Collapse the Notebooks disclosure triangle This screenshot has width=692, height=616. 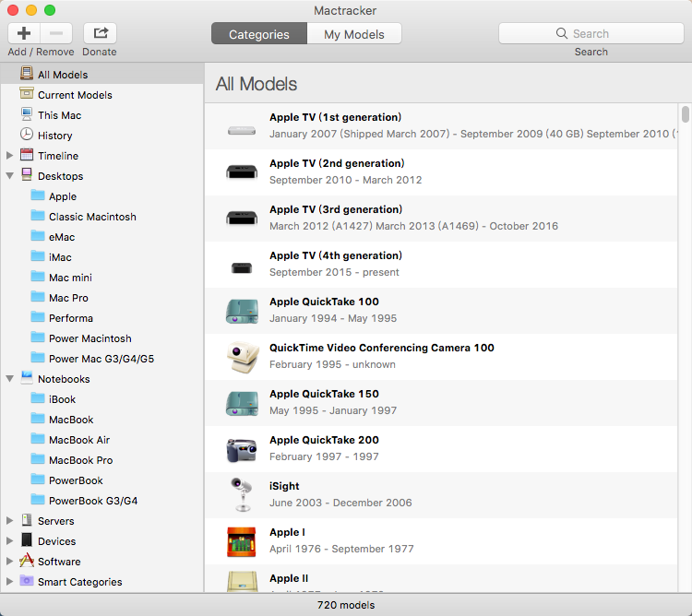(x=10, y=378)
